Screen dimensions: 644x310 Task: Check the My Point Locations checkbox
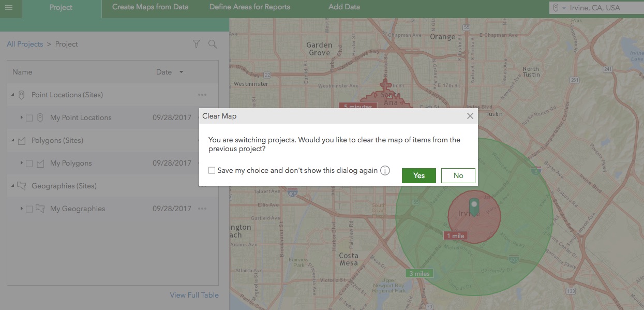coord(29,118)
